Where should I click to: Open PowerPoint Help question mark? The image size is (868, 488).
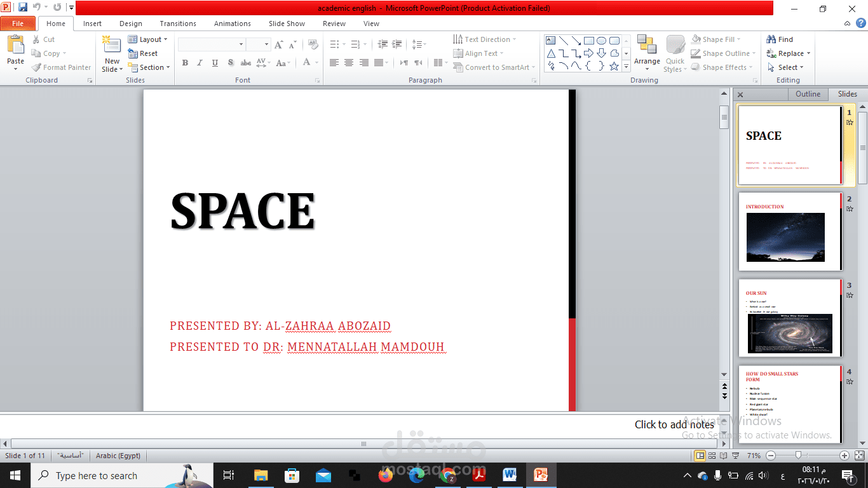coord(860,24)
